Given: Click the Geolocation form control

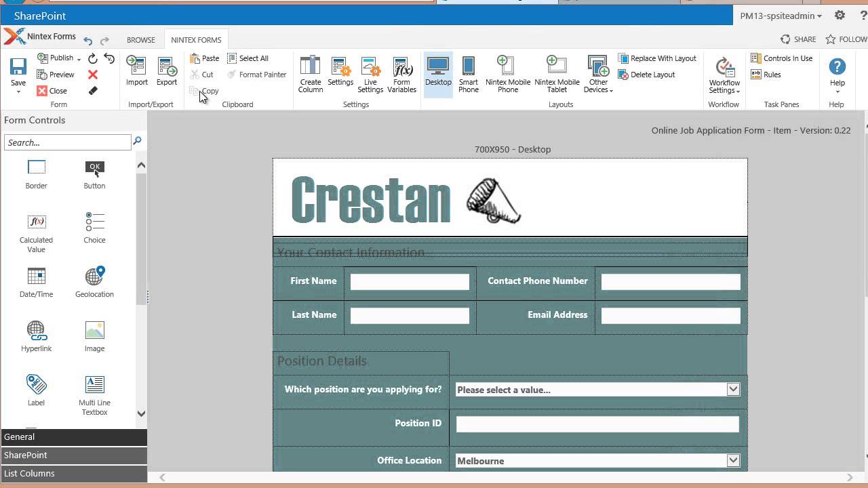Looking at the screenshot, I should point(94,283).
